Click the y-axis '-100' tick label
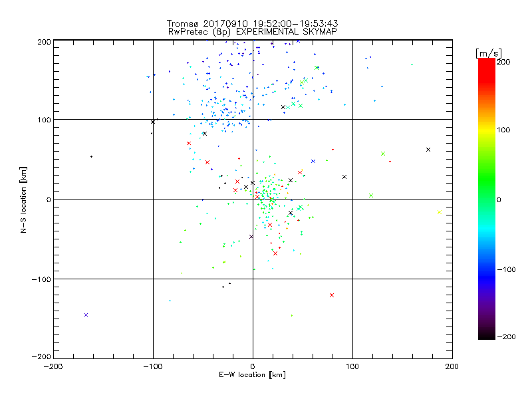 point(41,279)
